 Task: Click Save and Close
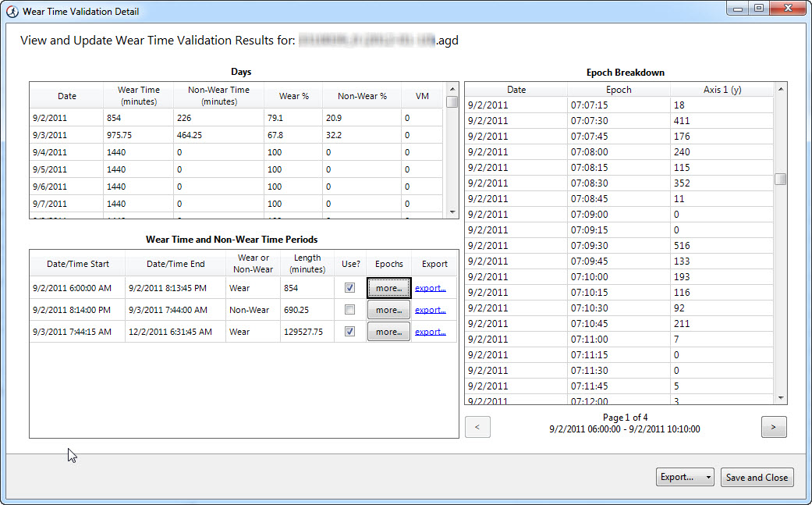[757, 477]
